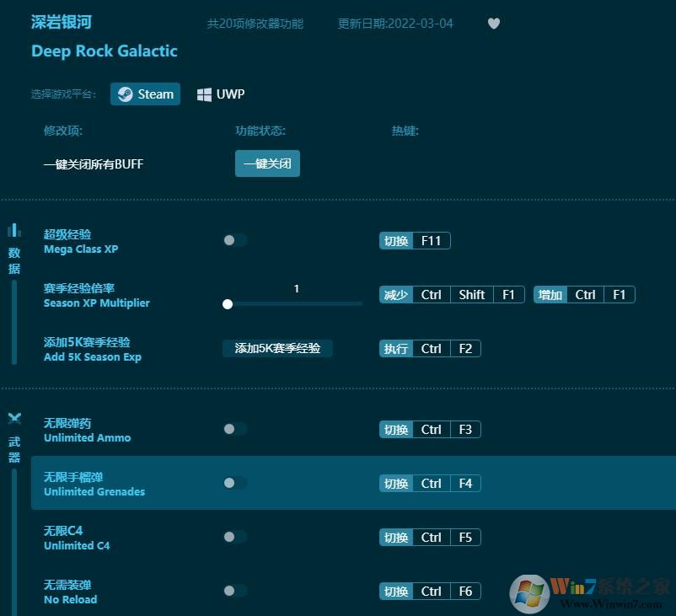Switch to the UWP platform tab

[220, 94]
